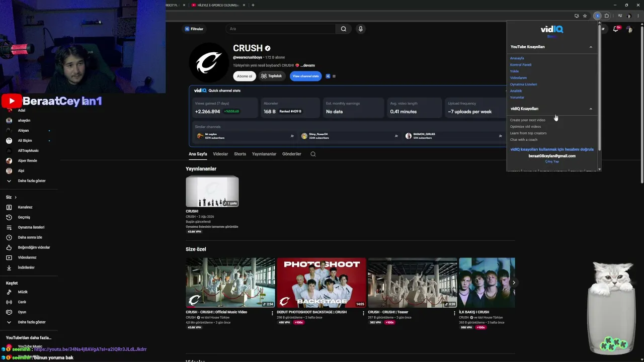644x362 pixels.
Task: Open the vidIQ icon beside View channel stats
Action: coord(328,76)
